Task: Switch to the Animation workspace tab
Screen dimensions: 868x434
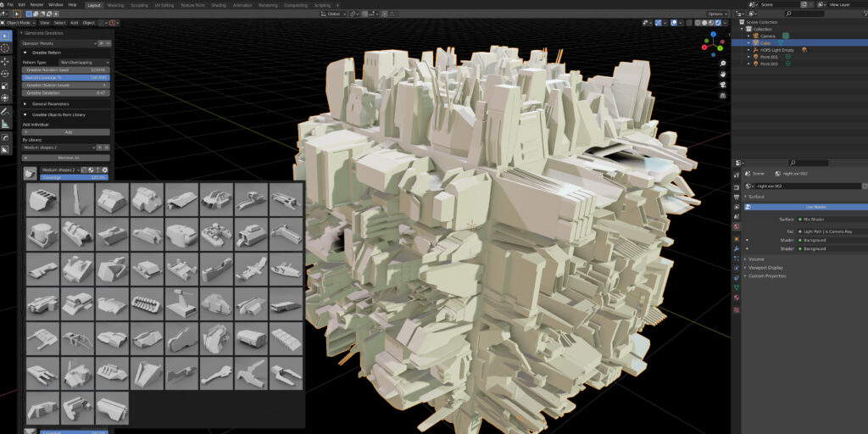Action: (242, 5)
